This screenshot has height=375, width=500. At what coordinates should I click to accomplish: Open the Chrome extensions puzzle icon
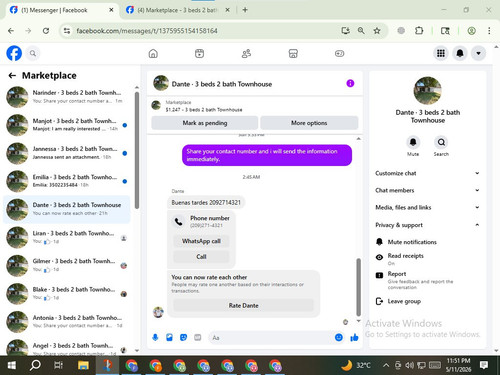[x=419, y=31]
